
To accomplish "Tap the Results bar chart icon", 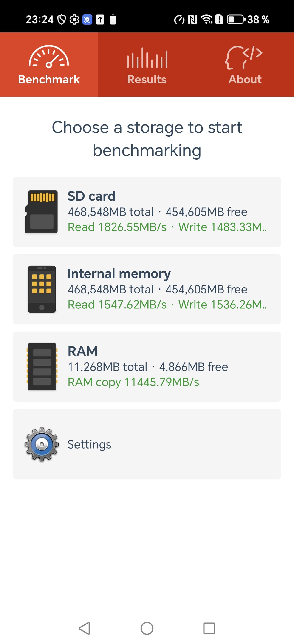I will tap(147, 58).
